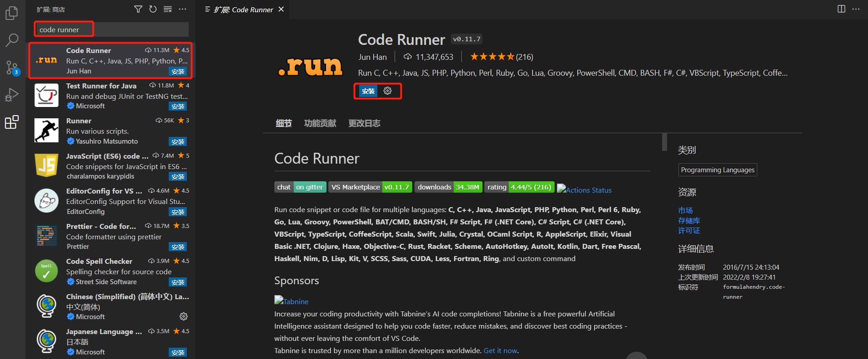Install Test Runner for Java
Viewport: 868px width, 359px height.
(178, 107)
